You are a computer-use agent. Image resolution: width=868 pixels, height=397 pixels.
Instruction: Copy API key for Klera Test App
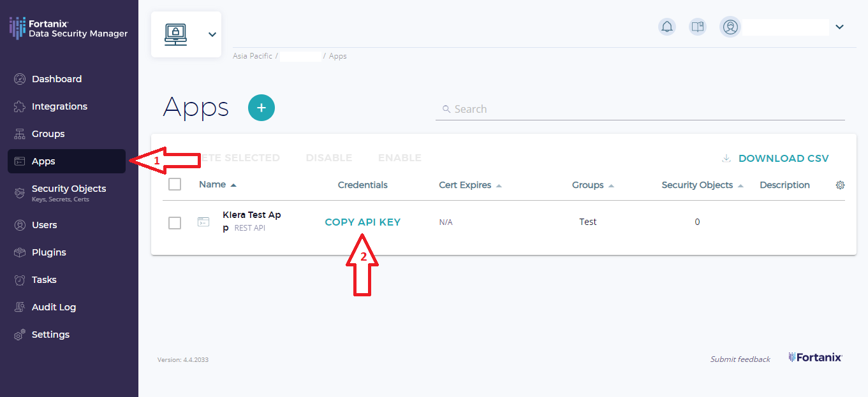click(x=363, y=222)
